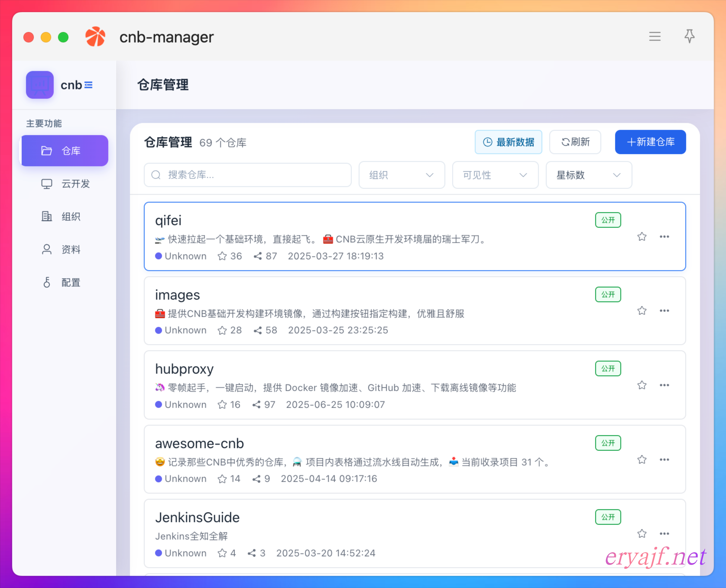Click the Unknown language dot on qifei
The image size is (726, 588).
[158, 256]
